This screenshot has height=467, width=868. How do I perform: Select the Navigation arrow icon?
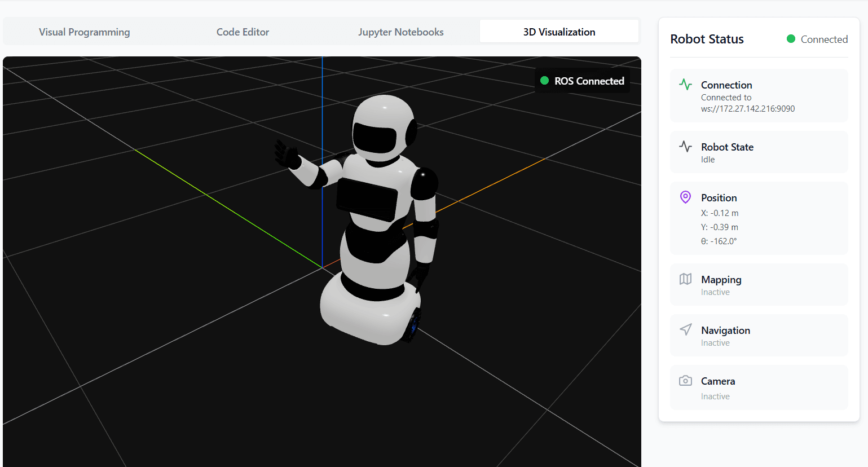coord(685,329)
